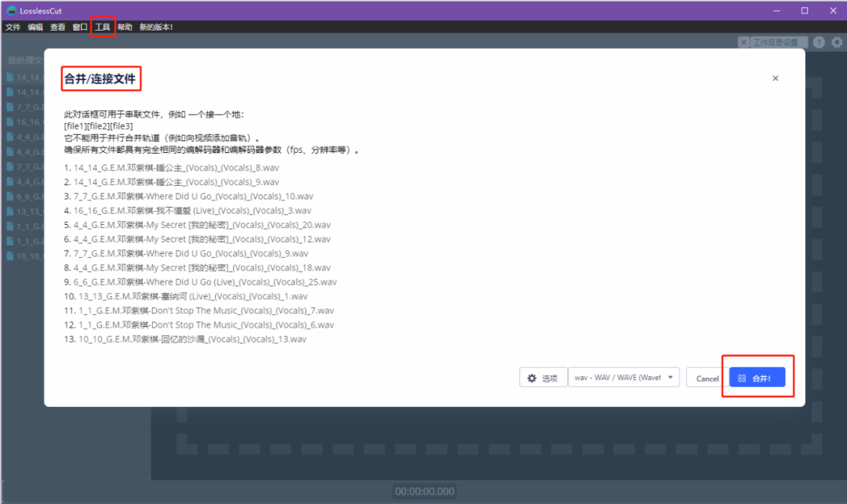
Task: Open the 选项 options button
Action: pos(543,378)
